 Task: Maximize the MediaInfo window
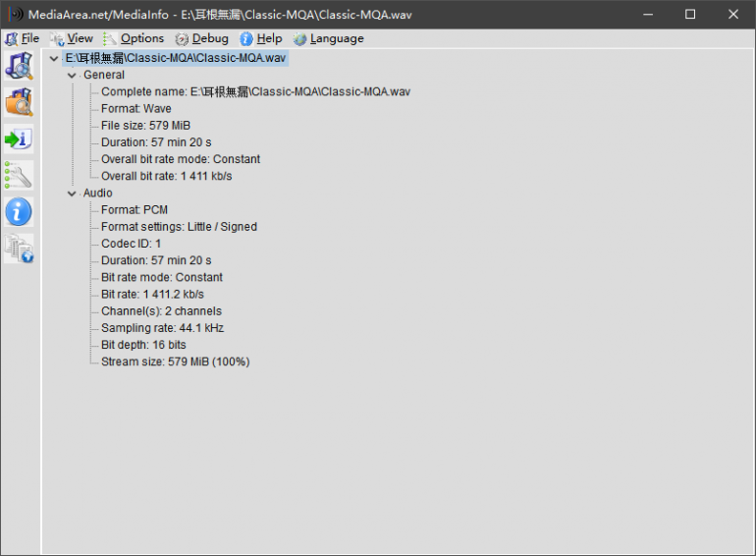[x=690, y=15]
